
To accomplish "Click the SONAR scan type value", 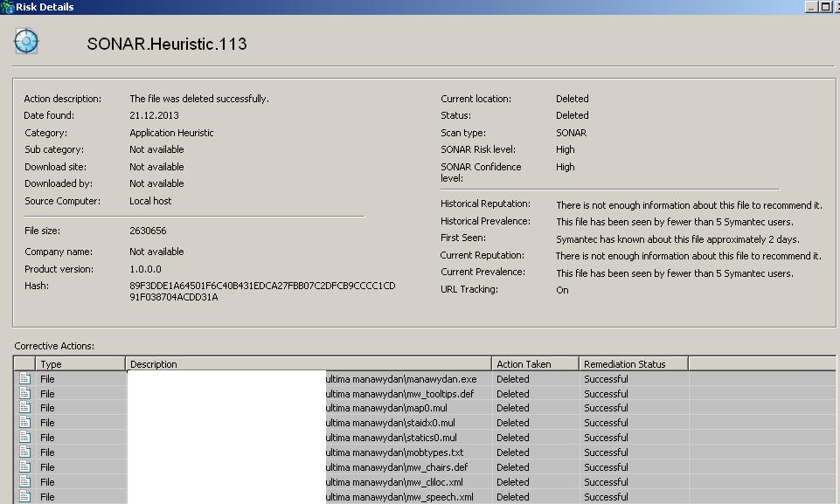I will click(x=571, y=133).
